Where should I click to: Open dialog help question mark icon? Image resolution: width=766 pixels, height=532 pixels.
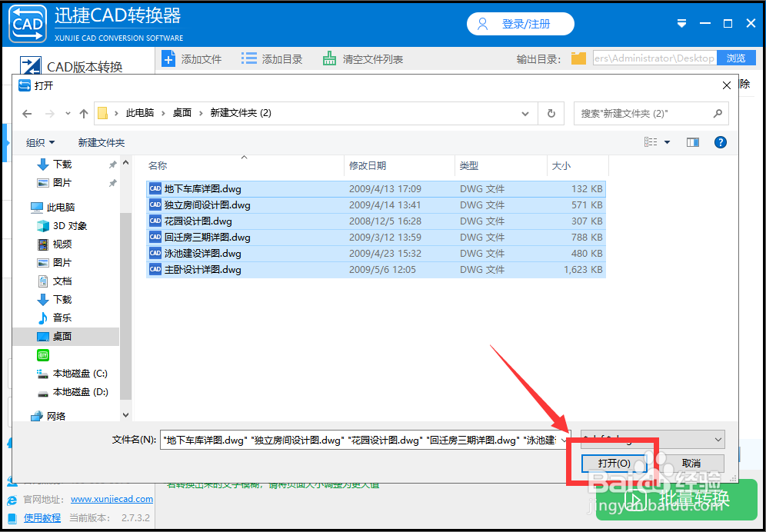[720, 142]
